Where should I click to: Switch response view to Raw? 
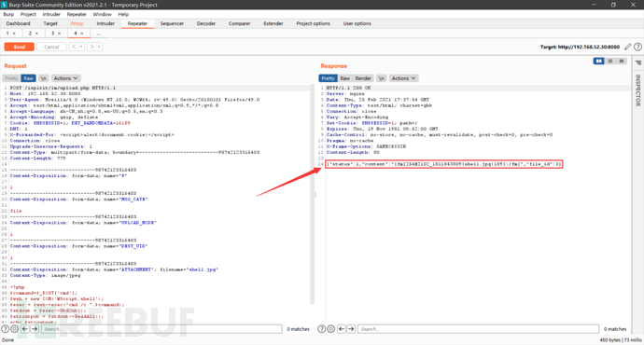345,78
